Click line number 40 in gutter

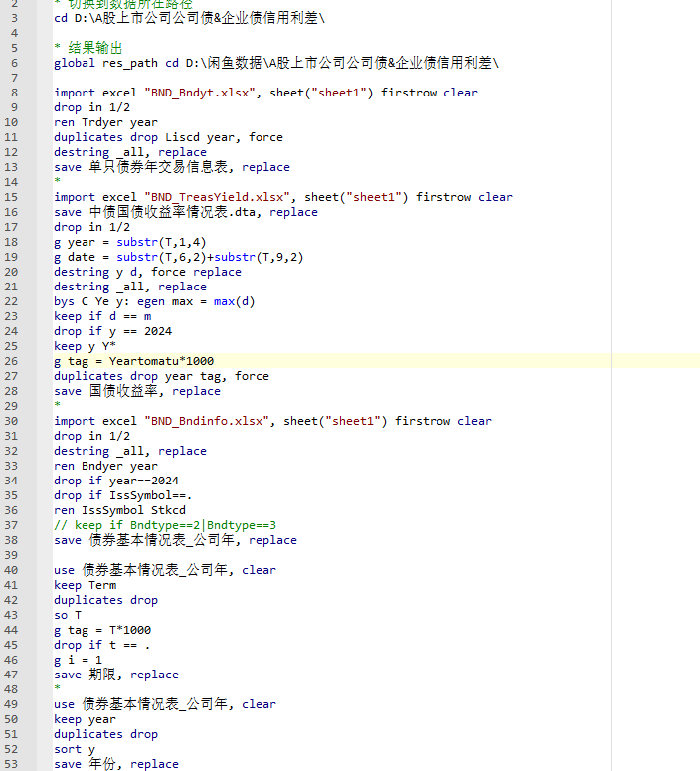(x=11, y=570)
